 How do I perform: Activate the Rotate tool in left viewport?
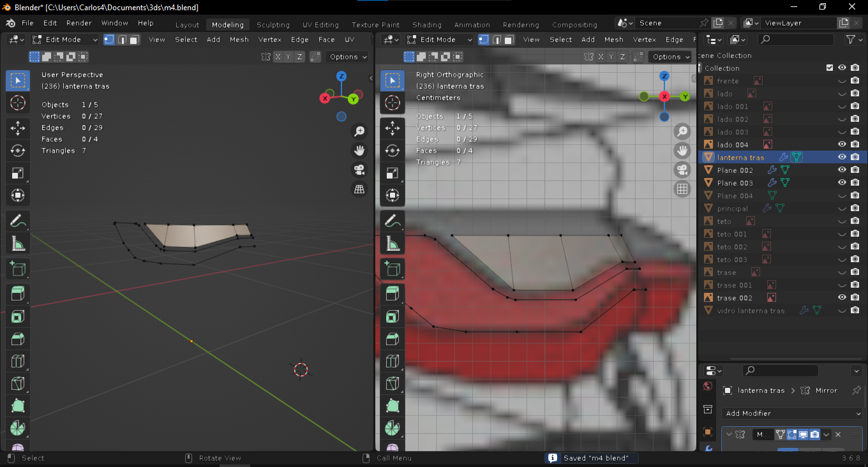18,151
